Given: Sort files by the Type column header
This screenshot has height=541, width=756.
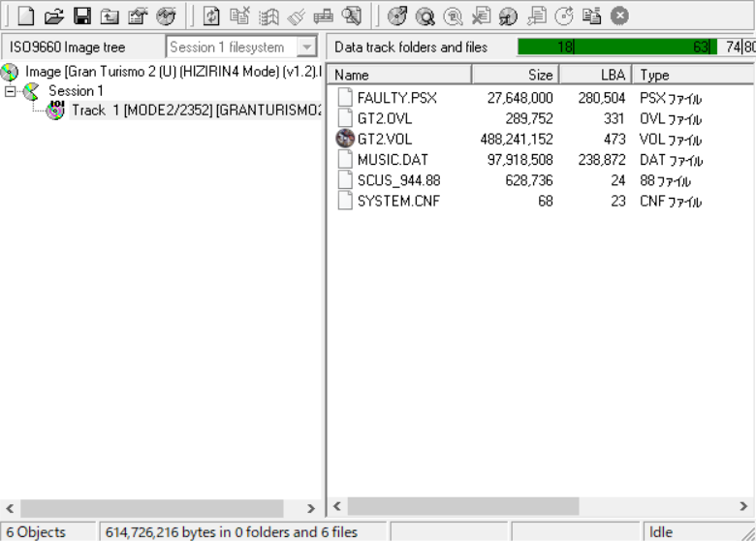Looking at the screenshot, I should click(693, 75).
